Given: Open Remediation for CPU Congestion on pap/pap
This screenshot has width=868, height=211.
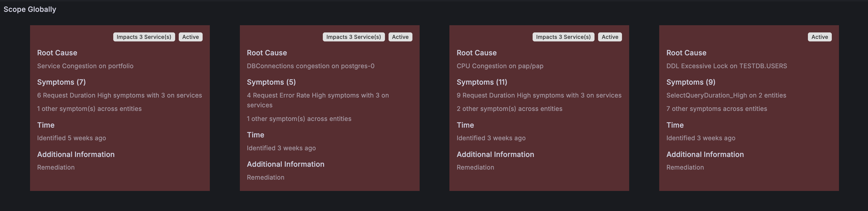Looking at the screenshot, I should pyautogui.click(x=475, y=167).
